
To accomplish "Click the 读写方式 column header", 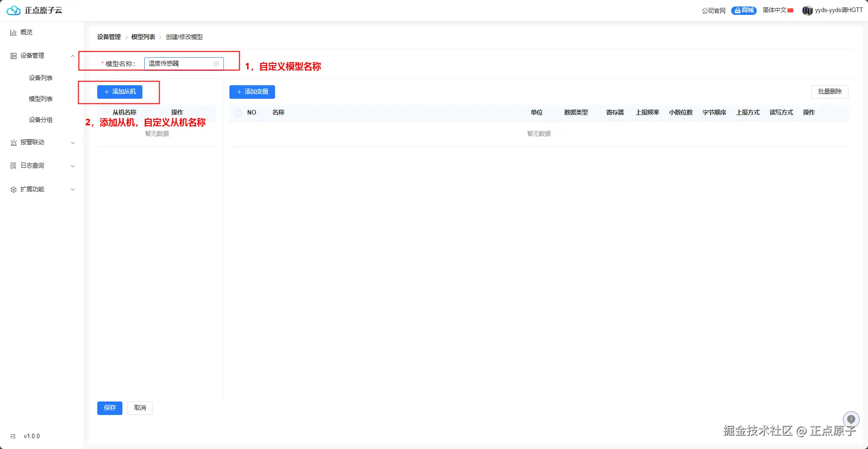I will coord(781,113).
